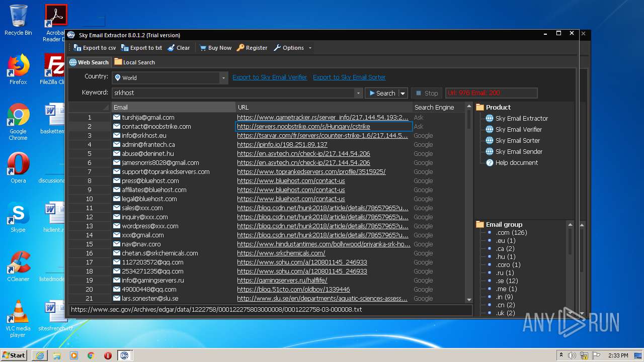The width and height of the screenshot is (644, 362).
Task: Open the Help document item
Action: tap(511, 163)
